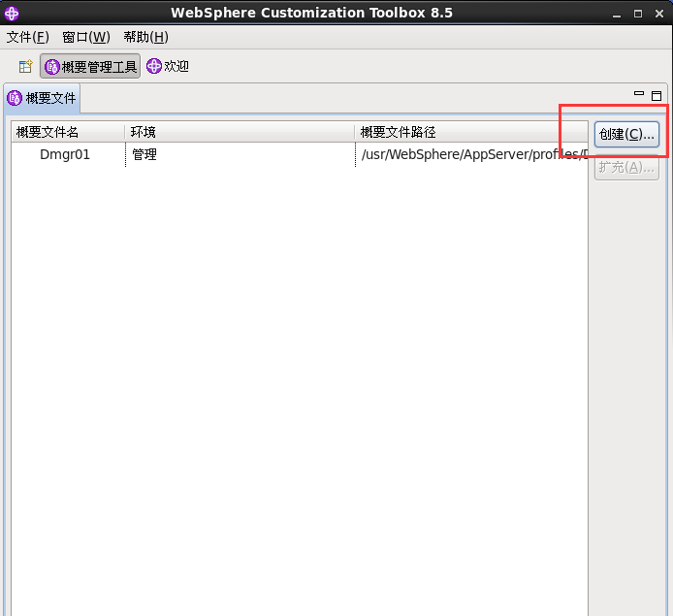Maximize the 概要文件 view panel
This screenshot has width=673, height=616.
pos(657,95)
